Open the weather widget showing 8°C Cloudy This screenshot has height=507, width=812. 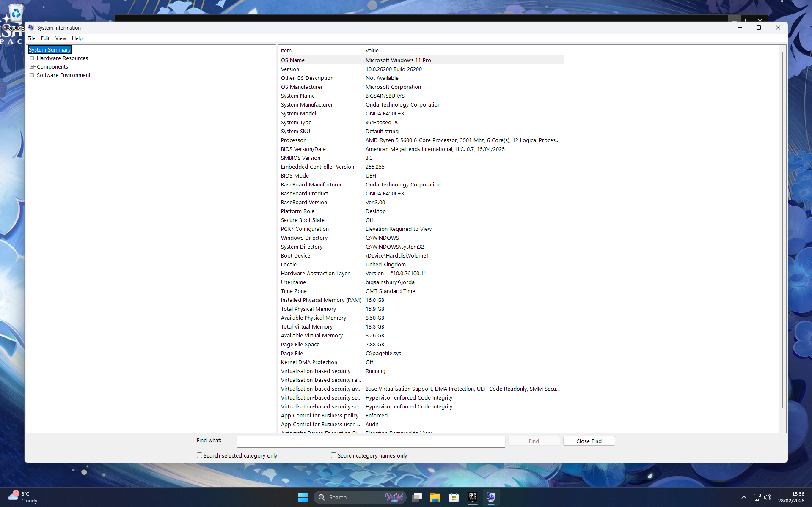23,497
